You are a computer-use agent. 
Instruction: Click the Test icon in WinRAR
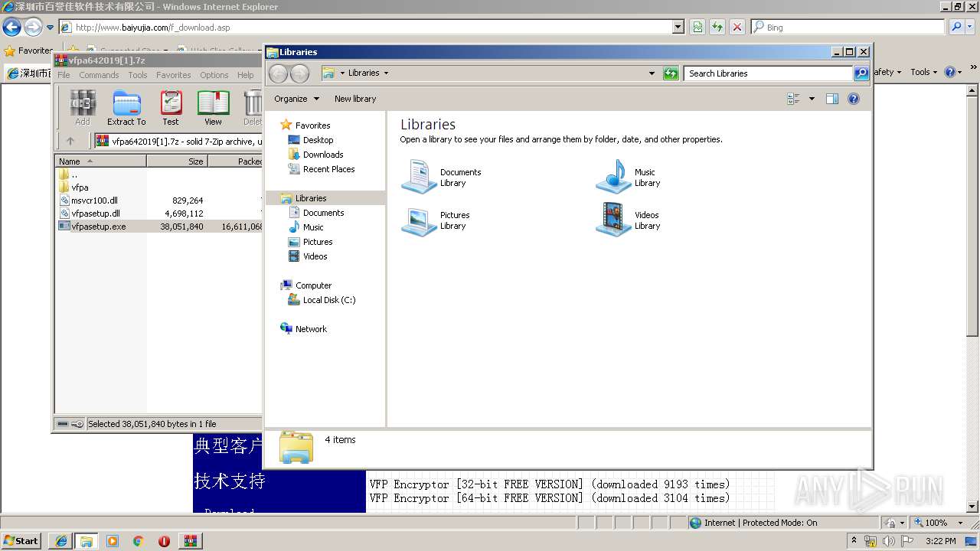tap(171, 108)
